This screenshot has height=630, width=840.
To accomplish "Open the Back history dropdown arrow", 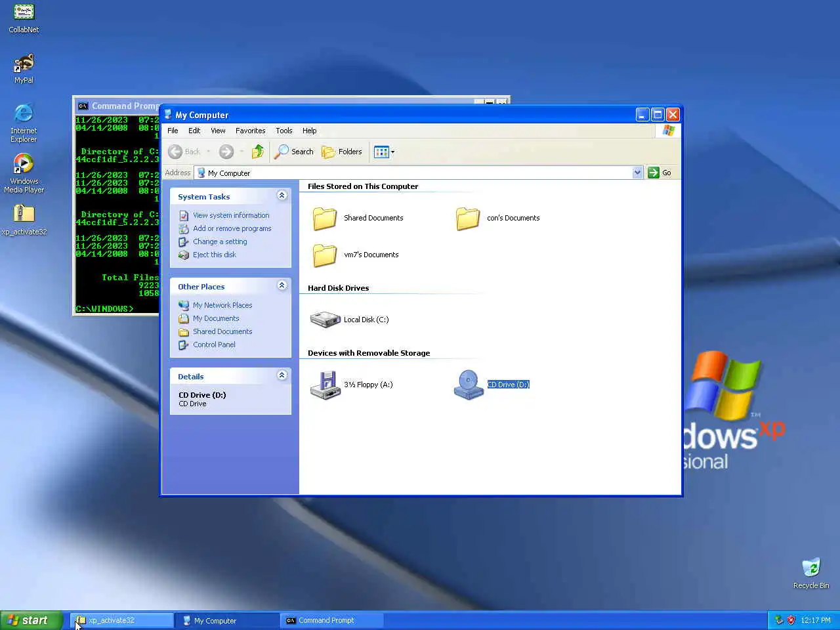I will [209, 152].
